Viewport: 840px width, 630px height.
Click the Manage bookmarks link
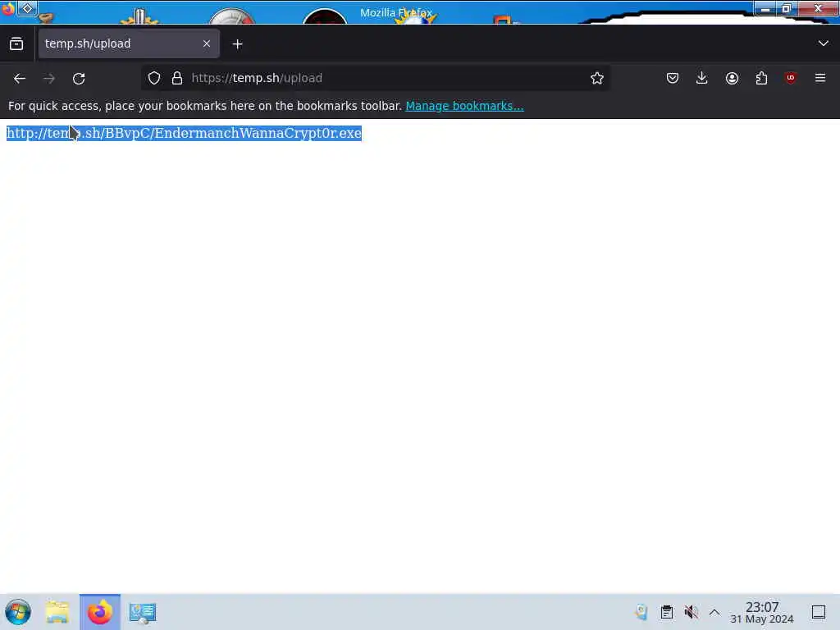[464, 106]
